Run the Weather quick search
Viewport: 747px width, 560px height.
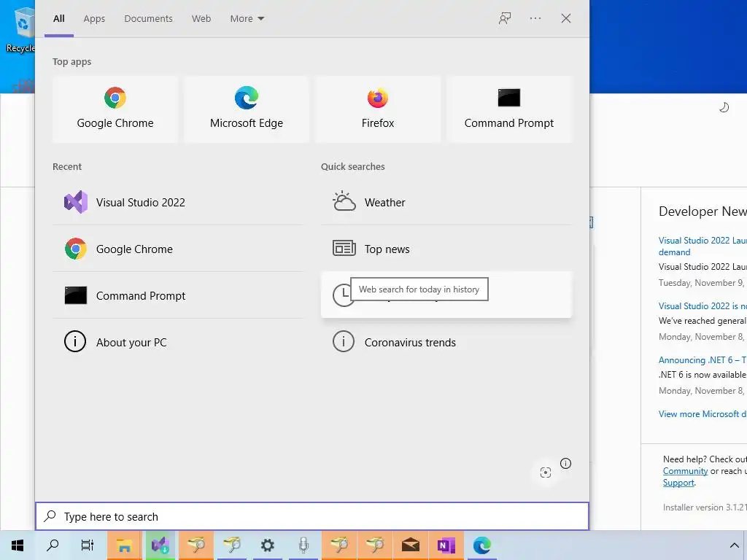pyautogui.click(x=446, y=203)
